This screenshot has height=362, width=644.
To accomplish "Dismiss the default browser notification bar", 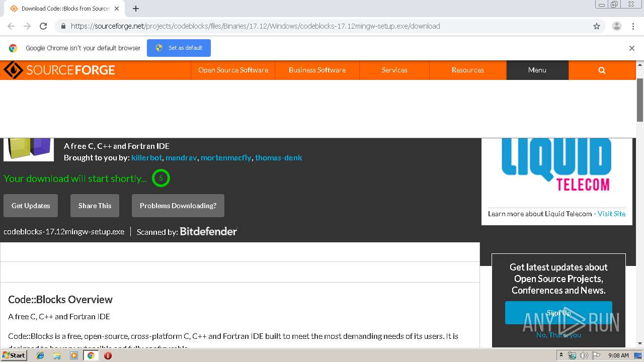I will coord(632,48).
